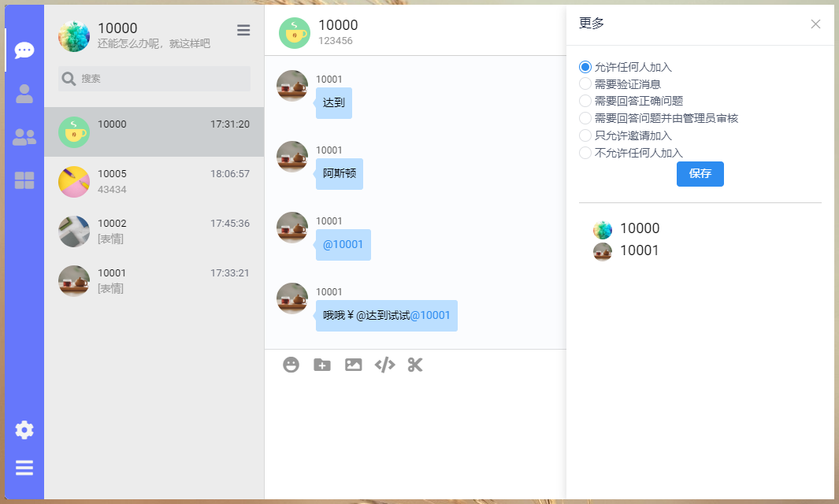Open settings gear in the sidebar
Screen dimensions: 839x504
coord(24,430)
